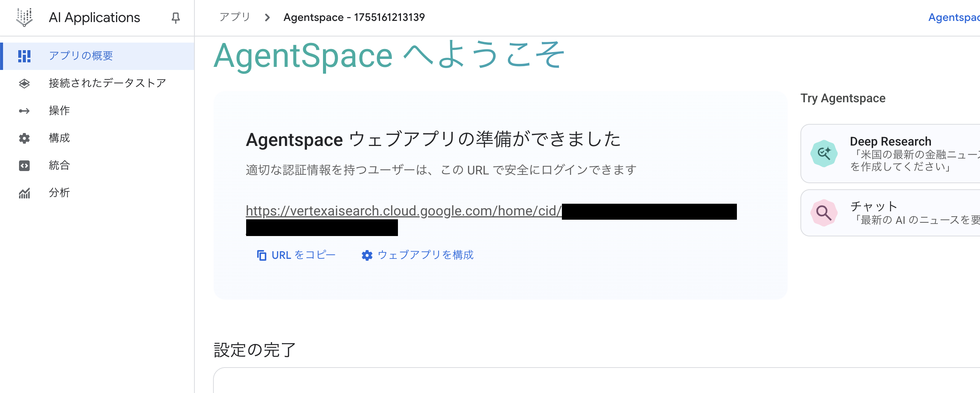980x393 pixels.
Task: Open the vertexaisearch.cloud.google.com URL
Action: click(x=403, y=211)
